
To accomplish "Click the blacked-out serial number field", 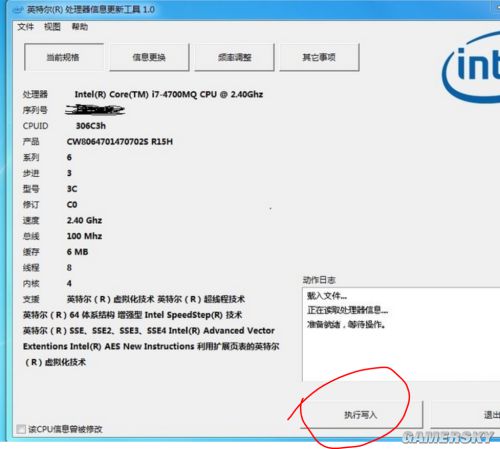I will 95,110.
